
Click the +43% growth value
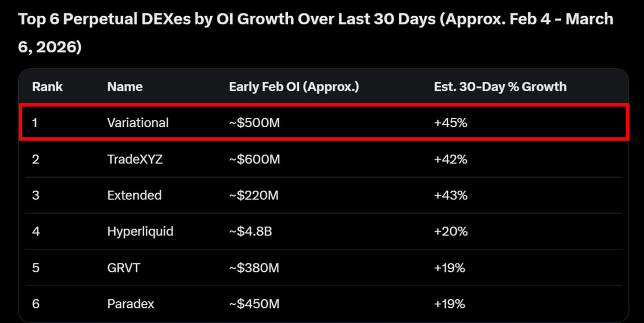[451, 195]
